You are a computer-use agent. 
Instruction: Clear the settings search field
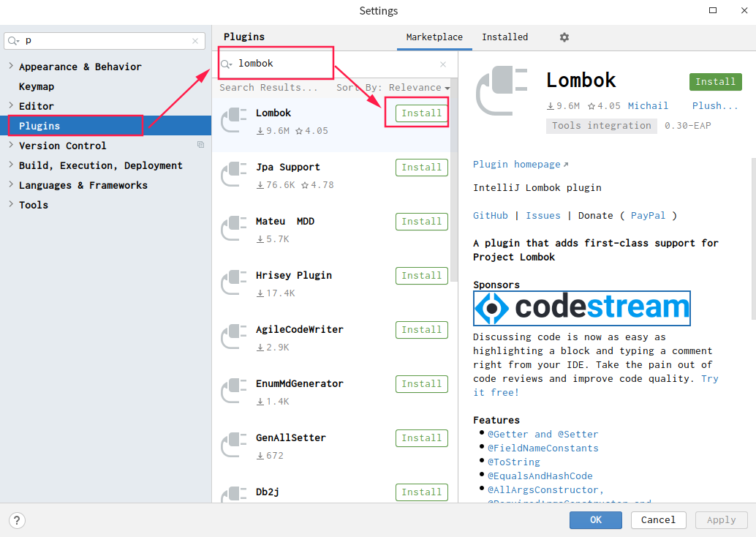(195, 41)
